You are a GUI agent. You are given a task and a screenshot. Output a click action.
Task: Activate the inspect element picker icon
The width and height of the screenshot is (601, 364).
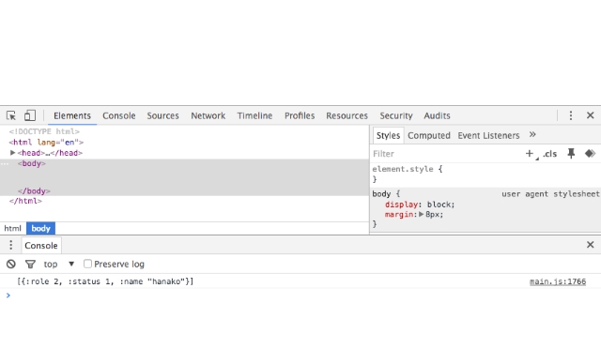[11, 115]
